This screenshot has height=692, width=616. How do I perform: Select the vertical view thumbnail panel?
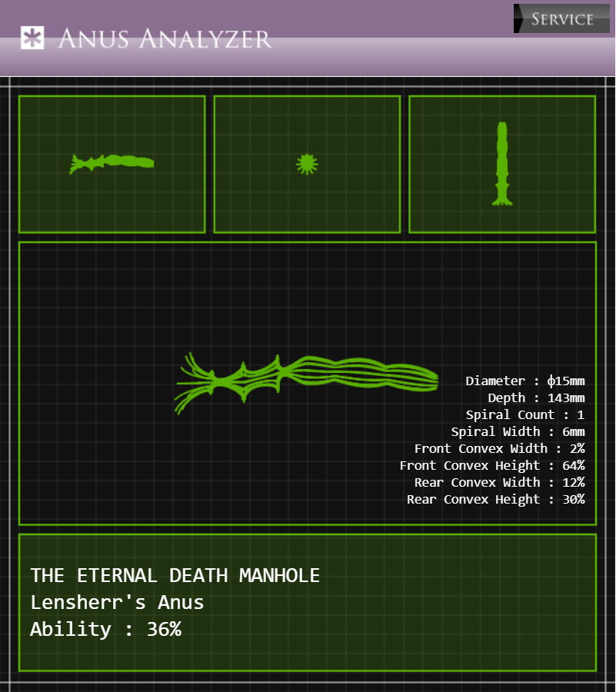tap(502, 165)
